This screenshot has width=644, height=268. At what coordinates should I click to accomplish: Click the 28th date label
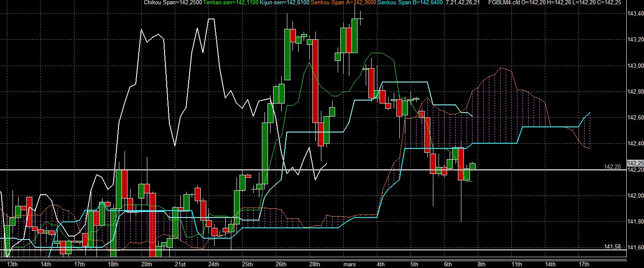(x=314, y=264)
